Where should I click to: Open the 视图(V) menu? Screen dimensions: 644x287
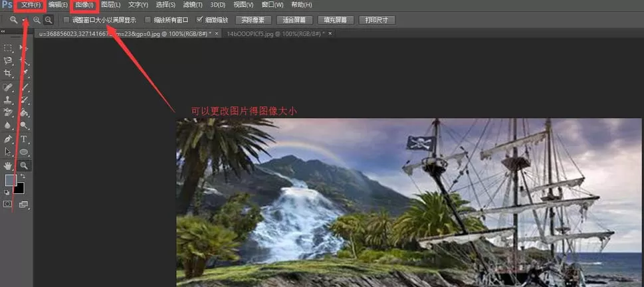243,5
